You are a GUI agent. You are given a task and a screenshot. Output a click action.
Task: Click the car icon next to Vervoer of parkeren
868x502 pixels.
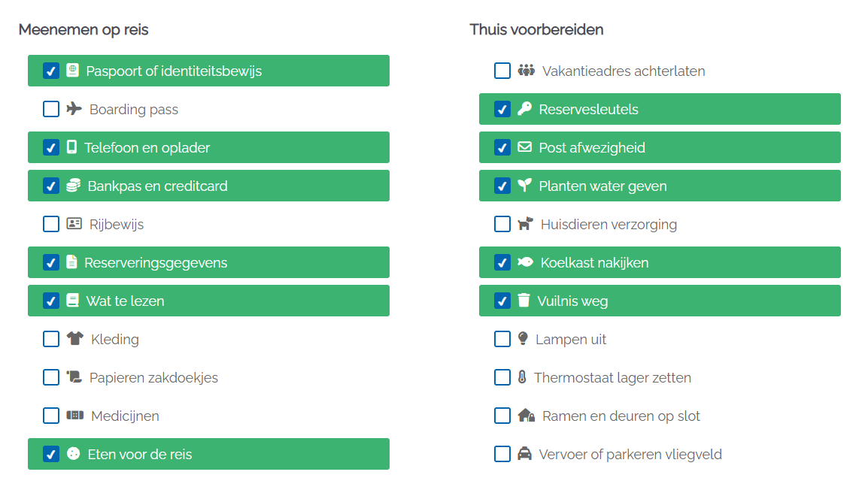(524, 453)
